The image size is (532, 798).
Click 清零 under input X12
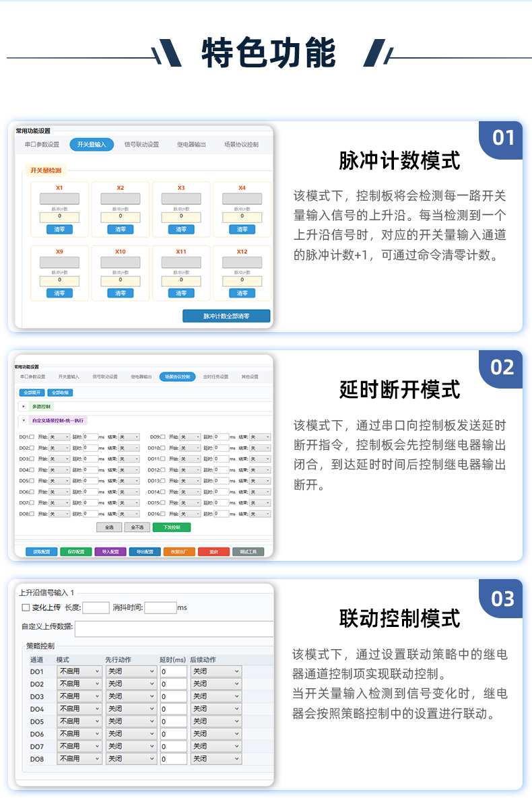click(242, 293)
